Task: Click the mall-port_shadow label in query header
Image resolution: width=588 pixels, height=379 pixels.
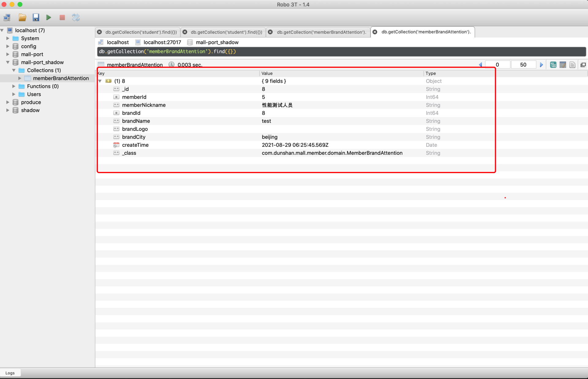Action: (x=217, y=42)
